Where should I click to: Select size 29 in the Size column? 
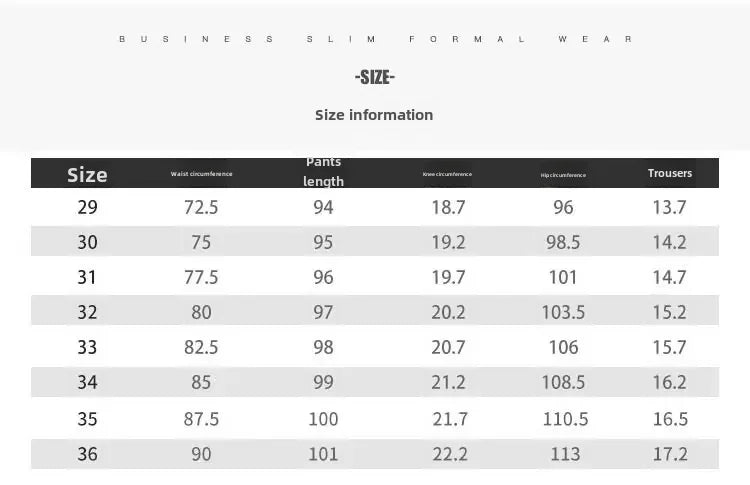point(88,207)
